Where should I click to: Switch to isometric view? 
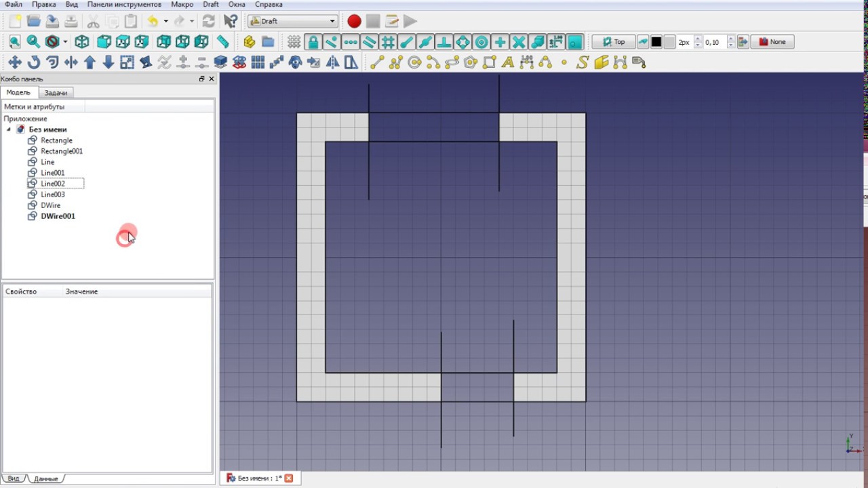click(x=82, y=42)
